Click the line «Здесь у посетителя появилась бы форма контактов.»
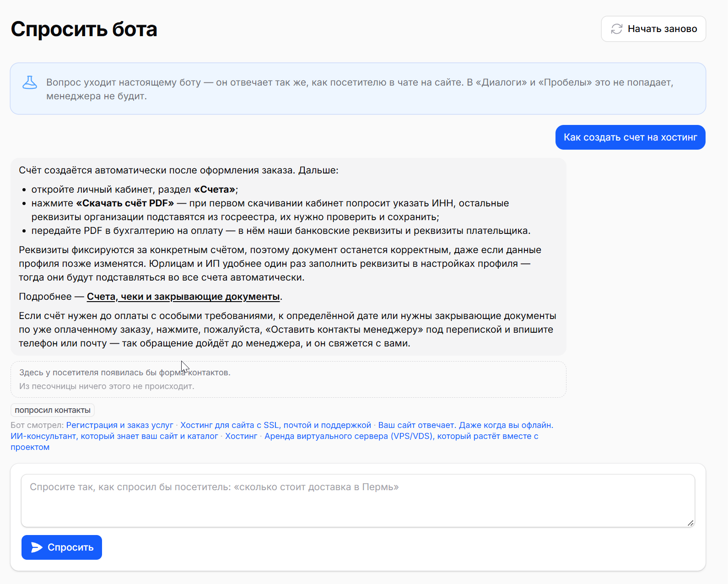 coord(125,373)
